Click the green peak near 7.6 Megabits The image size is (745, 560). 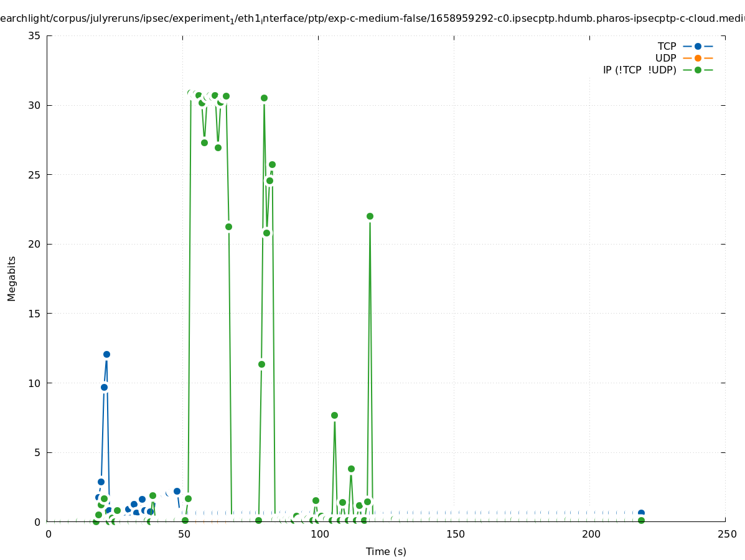coord(334,415)
